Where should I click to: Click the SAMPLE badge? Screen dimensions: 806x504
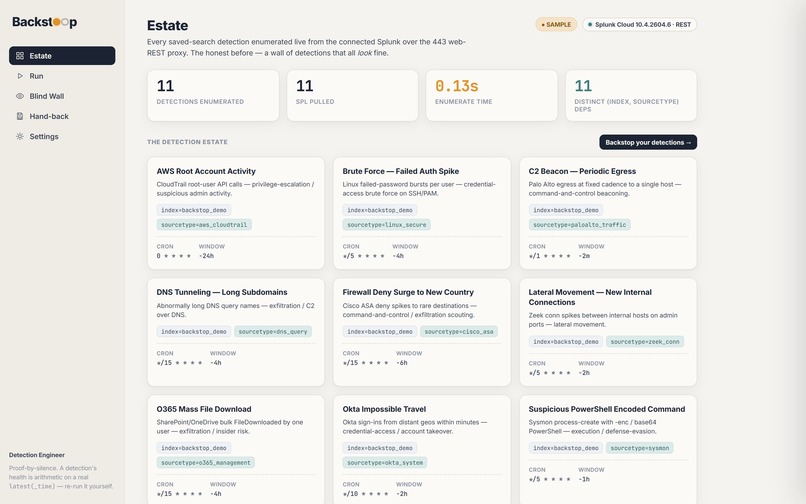point(556,25)
